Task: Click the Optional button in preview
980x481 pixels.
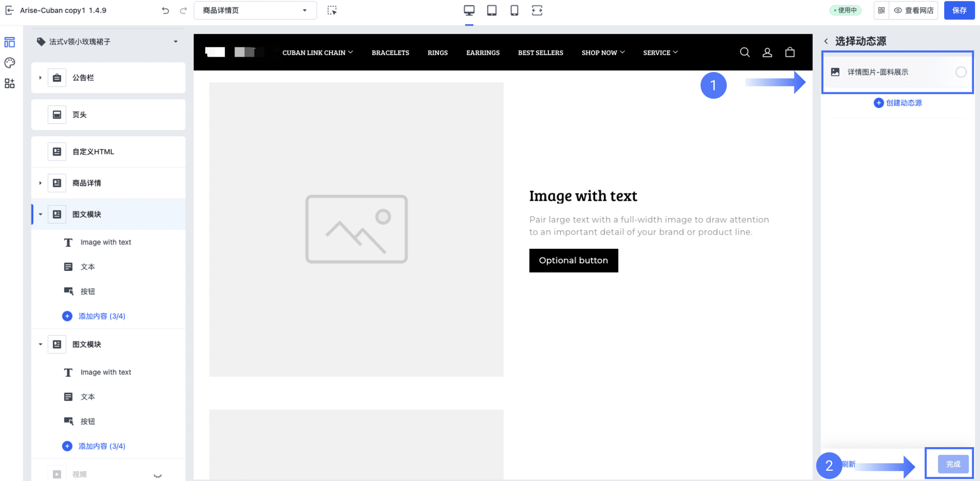Action: tap(573, 261)
